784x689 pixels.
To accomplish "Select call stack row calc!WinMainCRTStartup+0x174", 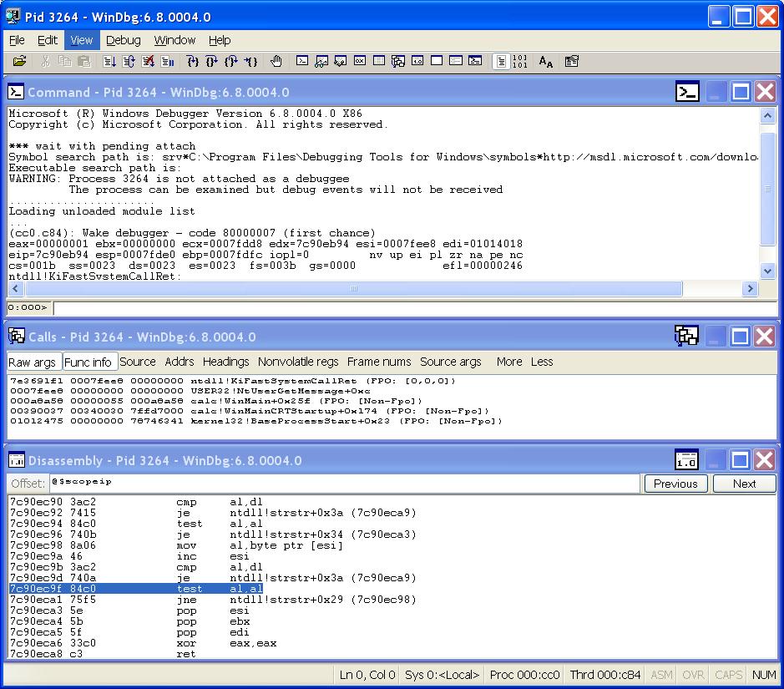I will tap(249, 411).
